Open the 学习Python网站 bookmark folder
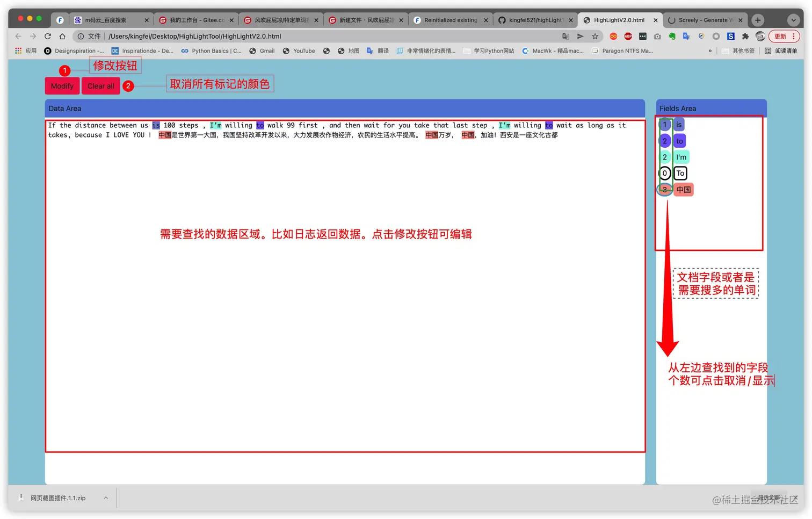The height and width of the screenshot is (519, 812). (x=489, y=51)
